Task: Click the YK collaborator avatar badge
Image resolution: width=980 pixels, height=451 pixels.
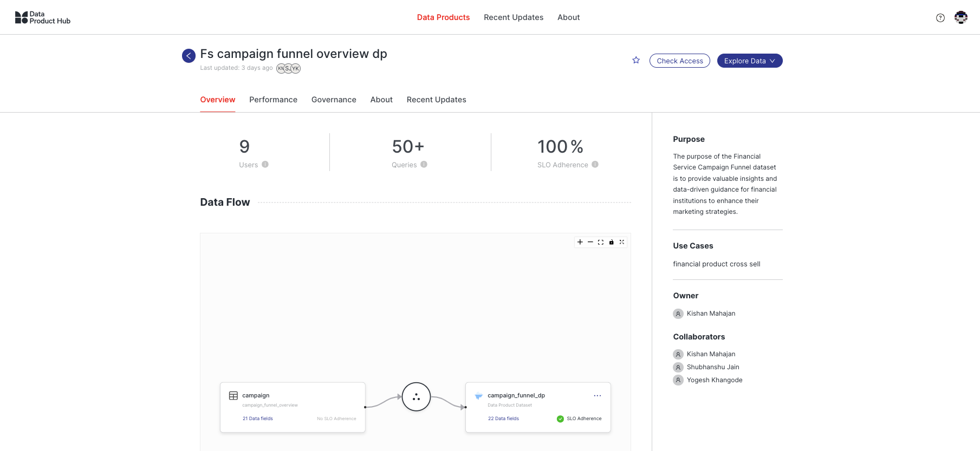Action: [x=296, y=68]
